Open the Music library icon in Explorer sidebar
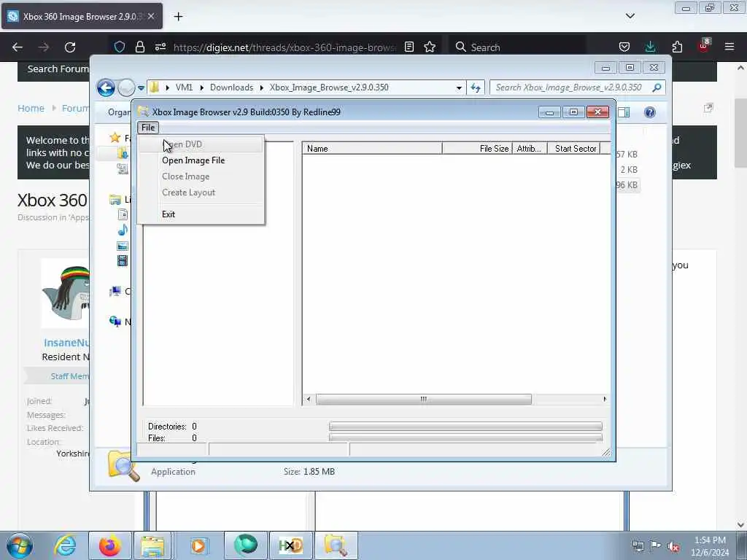 (123, 230)
